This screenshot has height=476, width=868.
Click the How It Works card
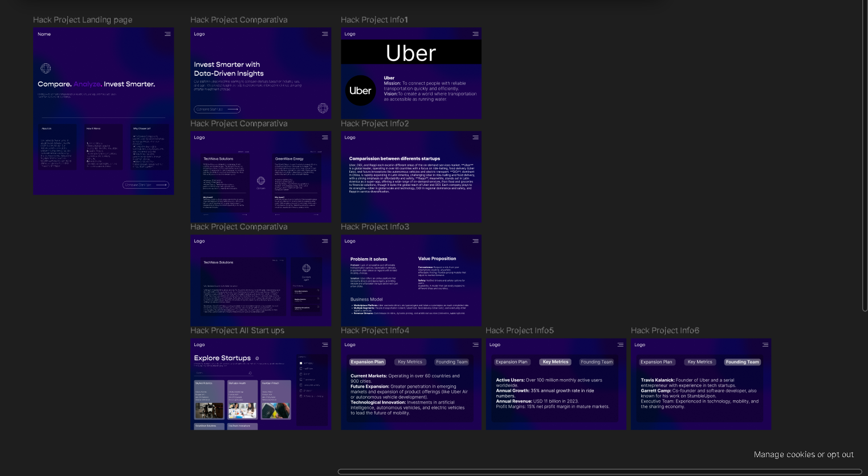point(104,147)
